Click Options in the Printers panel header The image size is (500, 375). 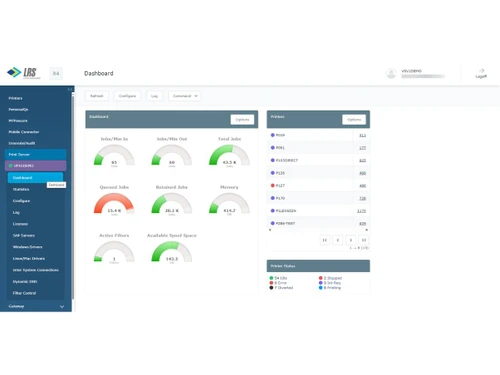pyautogui.click(x=354, y=120)
